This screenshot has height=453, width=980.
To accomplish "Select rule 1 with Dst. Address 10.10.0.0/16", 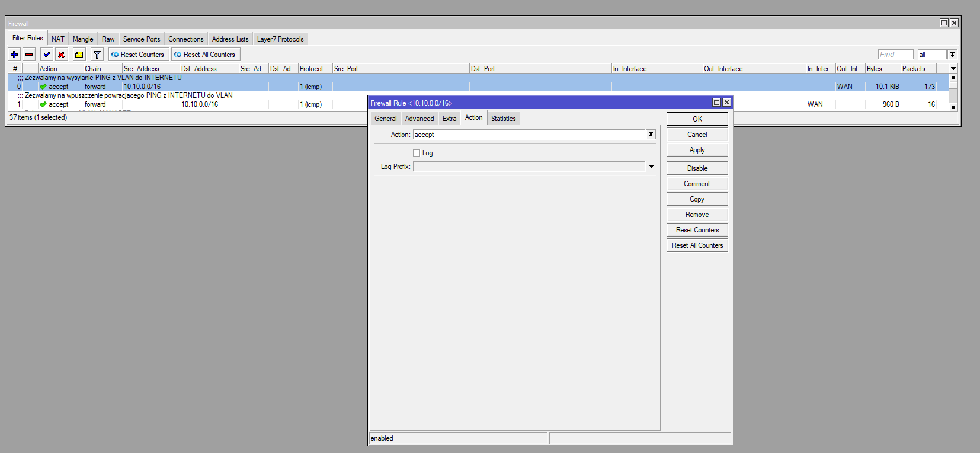I will click(x=199, y=104).
